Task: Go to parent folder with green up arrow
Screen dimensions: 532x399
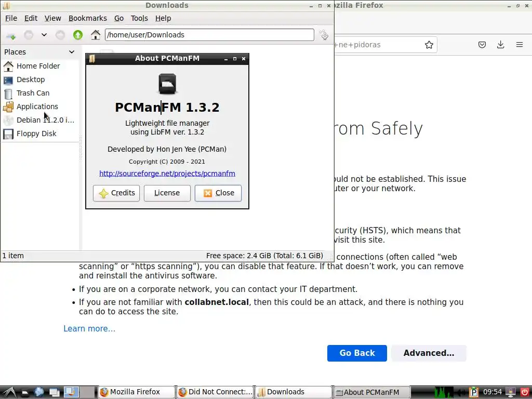Action: 78,35
